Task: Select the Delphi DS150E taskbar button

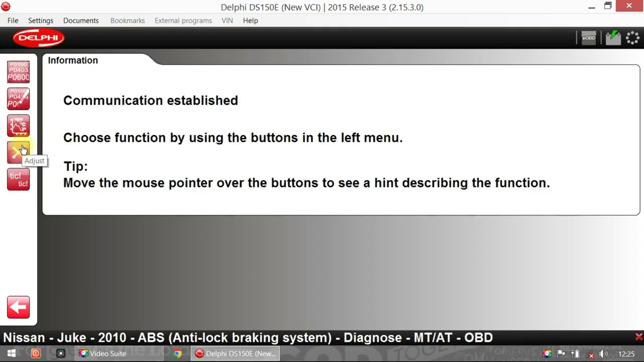Action: pos(235,353)
